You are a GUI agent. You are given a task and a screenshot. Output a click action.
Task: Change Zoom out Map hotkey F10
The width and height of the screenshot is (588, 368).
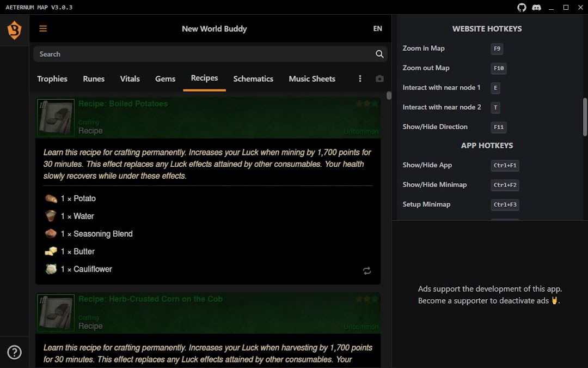(499, 68)
